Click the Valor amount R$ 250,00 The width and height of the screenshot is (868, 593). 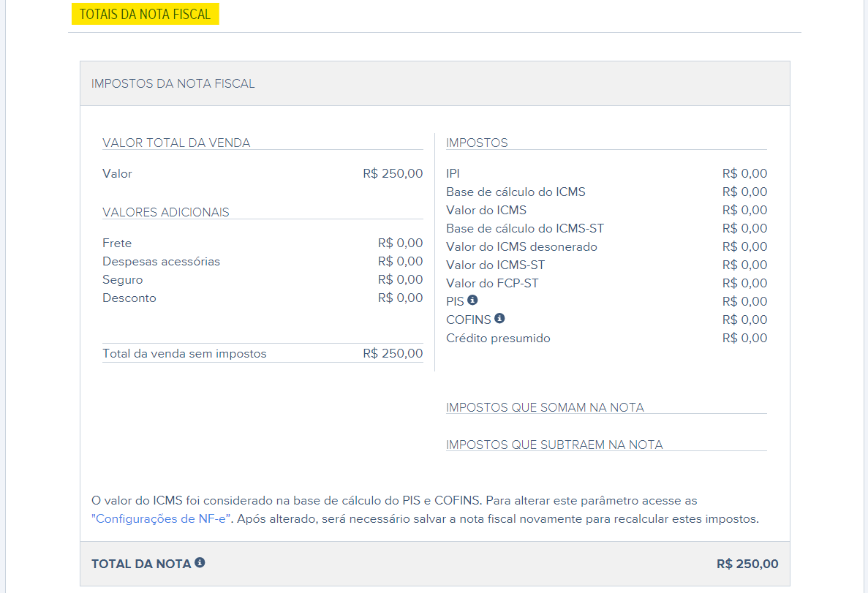point(393,174)
